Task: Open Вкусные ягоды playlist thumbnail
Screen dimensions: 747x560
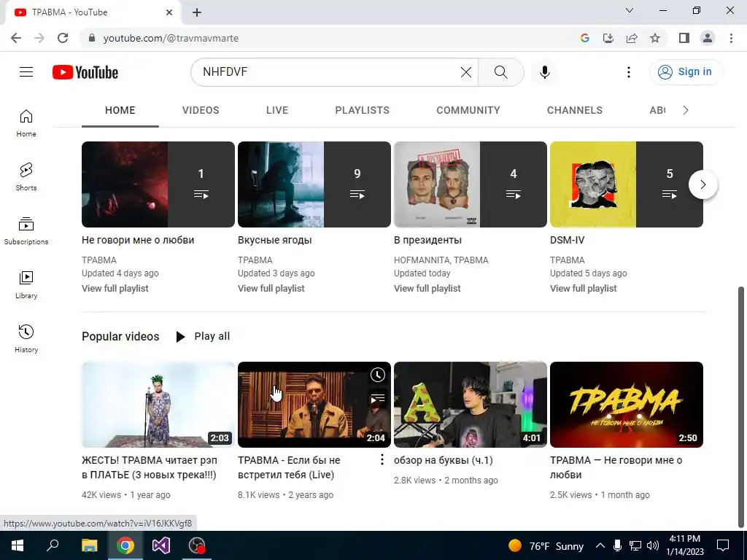Action: coord(314,184)
